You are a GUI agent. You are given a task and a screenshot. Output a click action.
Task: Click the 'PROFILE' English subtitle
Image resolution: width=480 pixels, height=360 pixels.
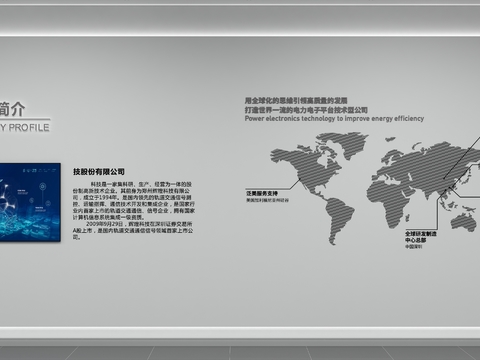coord(29,127)
